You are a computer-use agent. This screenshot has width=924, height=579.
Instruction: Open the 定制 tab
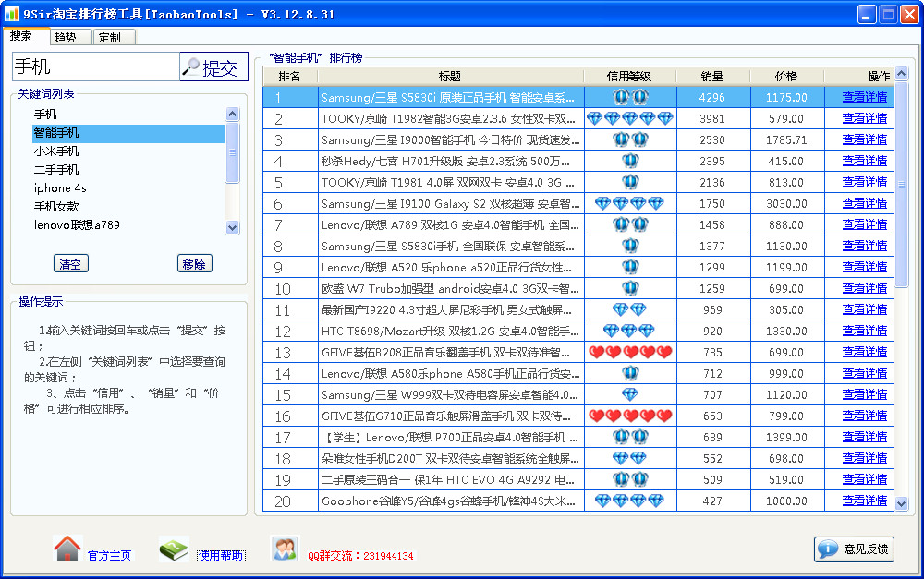coord(114,37)
